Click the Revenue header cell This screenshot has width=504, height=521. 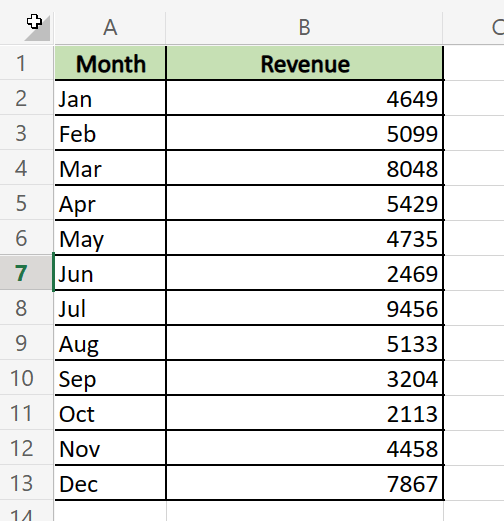pos(304,63)
